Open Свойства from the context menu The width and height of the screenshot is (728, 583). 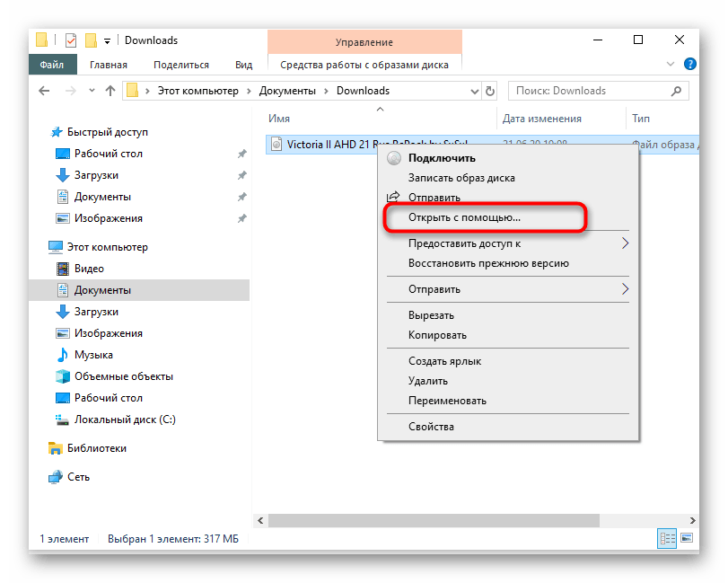tap(508, 427)
